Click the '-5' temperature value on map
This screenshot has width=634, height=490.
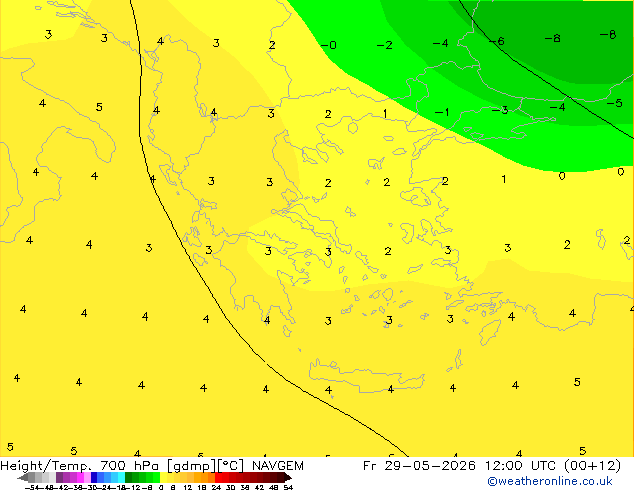tap(615, 103)
